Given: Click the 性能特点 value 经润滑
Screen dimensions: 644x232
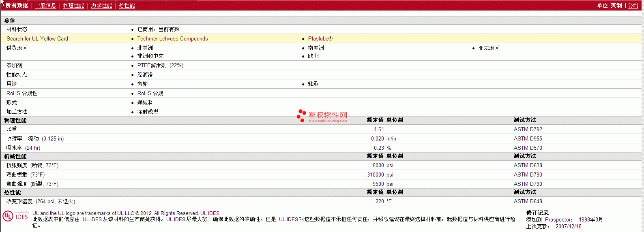Looking at the screenshot, I should [x=145, y=74].
